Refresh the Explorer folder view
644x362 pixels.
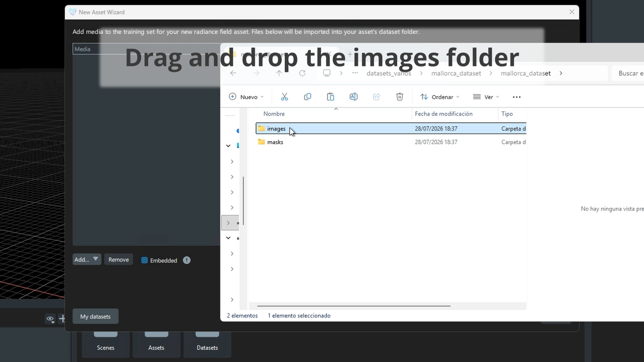(302, 73)
